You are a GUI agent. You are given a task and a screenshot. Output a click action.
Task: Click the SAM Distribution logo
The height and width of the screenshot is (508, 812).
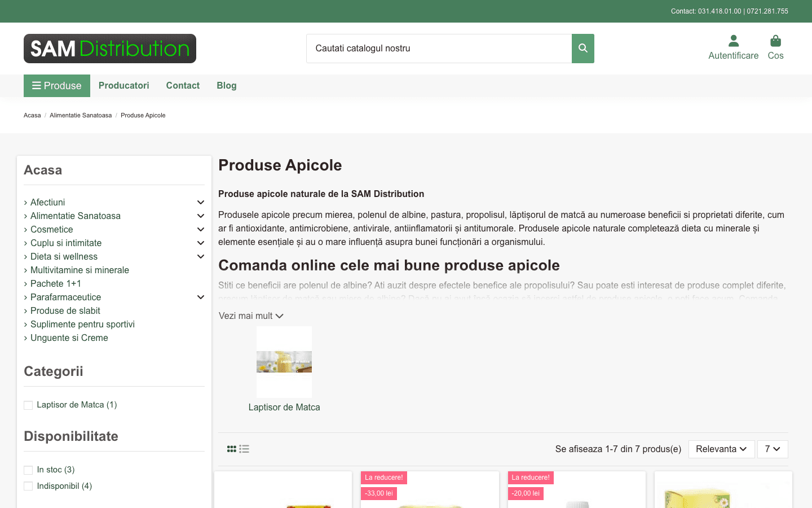point(110,49)
